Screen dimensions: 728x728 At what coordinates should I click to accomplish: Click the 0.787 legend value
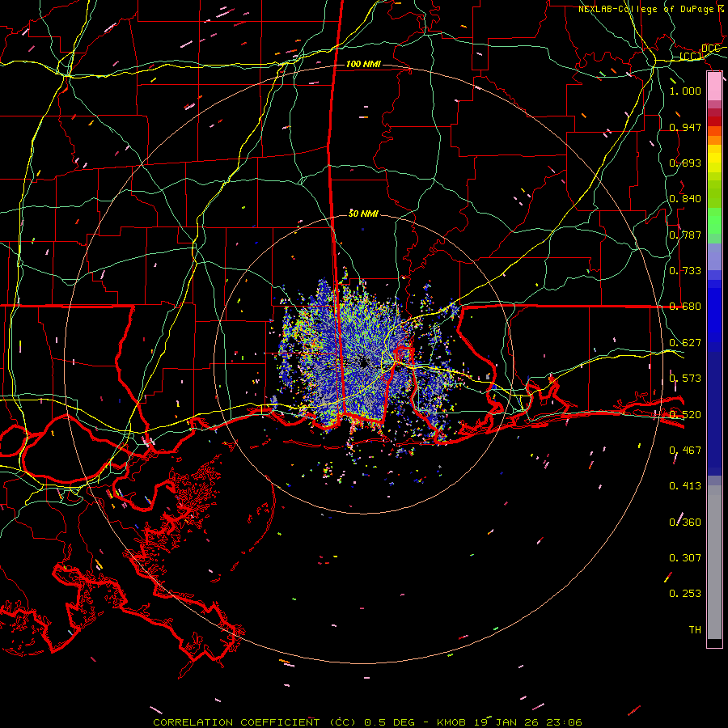685,235
